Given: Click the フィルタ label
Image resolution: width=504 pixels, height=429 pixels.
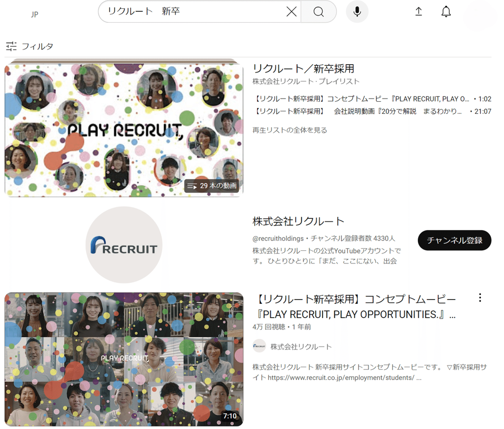Looking at the screenshot, I should pyautogui.click(x=37, y=46).
